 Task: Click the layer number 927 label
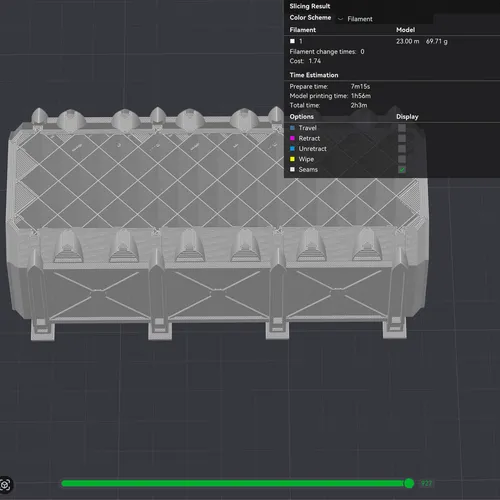[426, 483]
